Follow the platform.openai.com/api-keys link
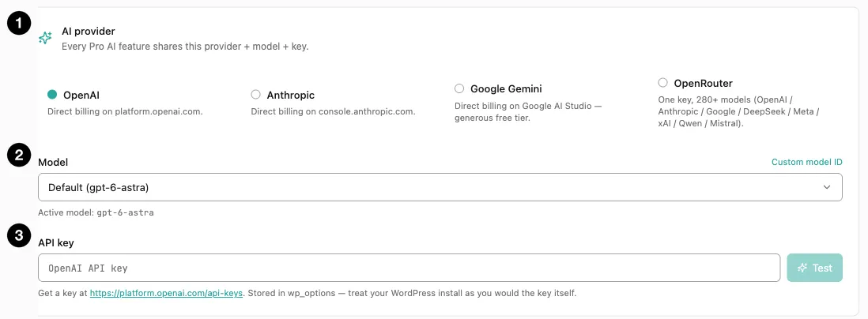 coord(166,293)
